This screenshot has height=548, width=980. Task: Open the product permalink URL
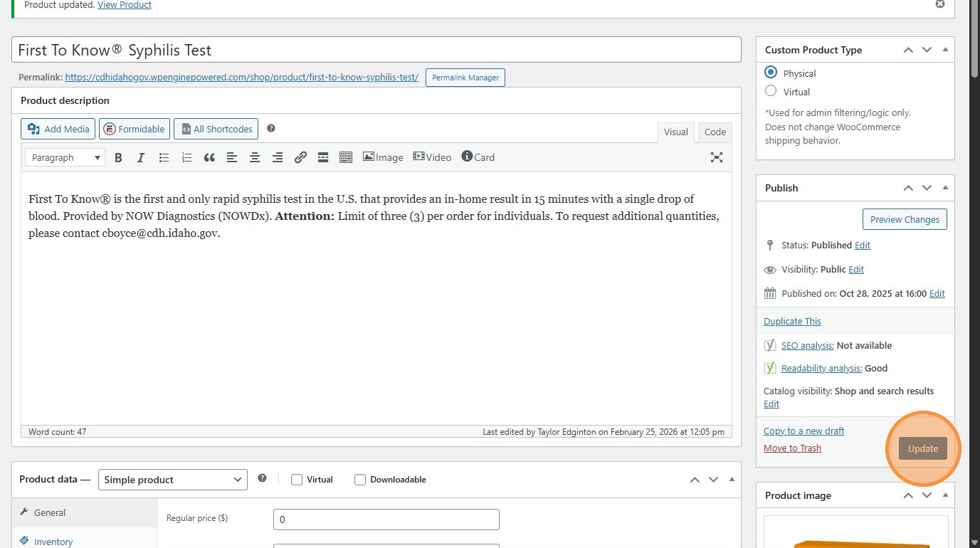(x=242, y=77)
